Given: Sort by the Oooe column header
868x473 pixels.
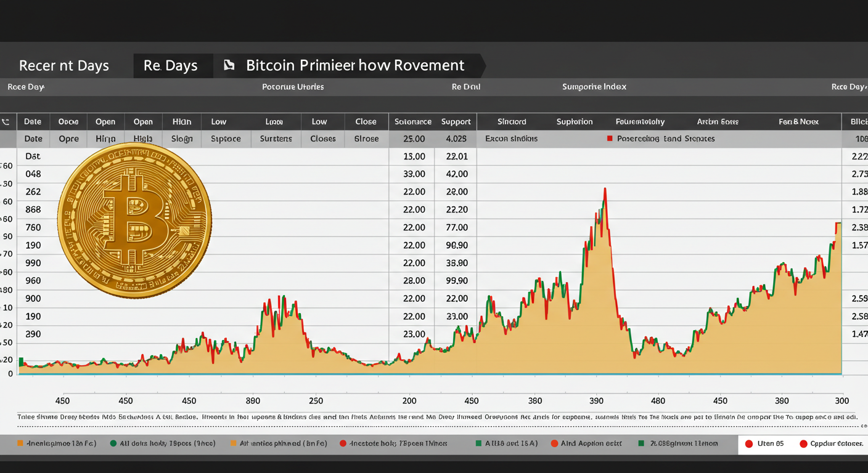Looking at the screenshot, I should pos(68,122).
